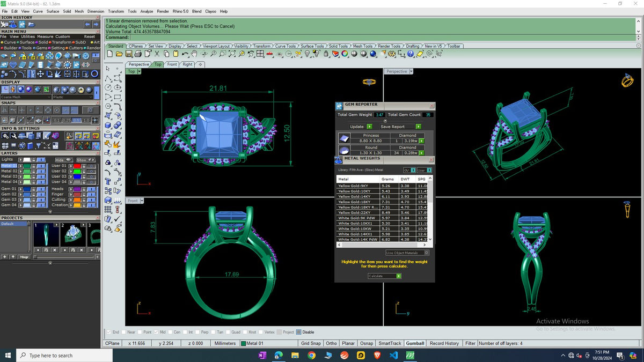Click the blue question mark Help icon
644x362 pixels.
(411, 54)
